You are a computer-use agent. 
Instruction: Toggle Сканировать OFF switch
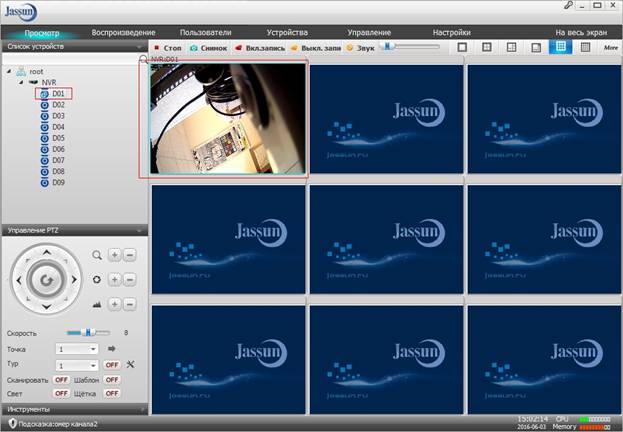click(61, 380)
